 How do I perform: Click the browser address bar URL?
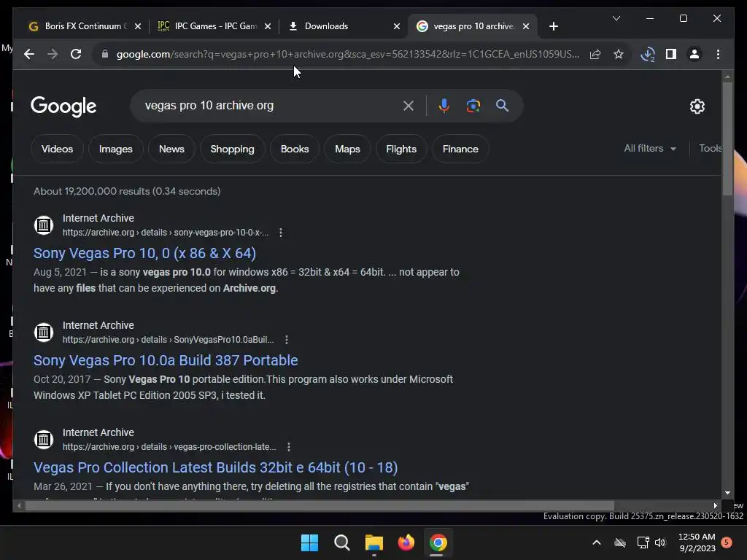tap(348, 54)
